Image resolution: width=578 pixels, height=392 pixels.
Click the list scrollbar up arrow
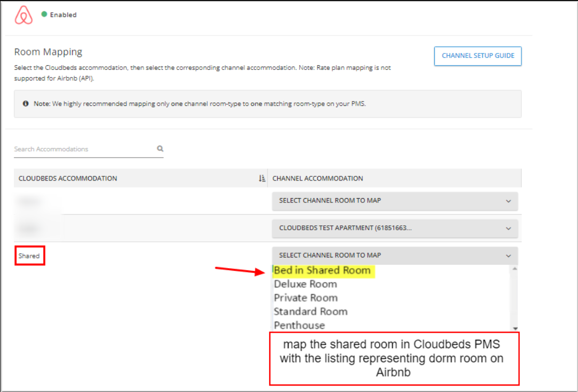[514, 269]
